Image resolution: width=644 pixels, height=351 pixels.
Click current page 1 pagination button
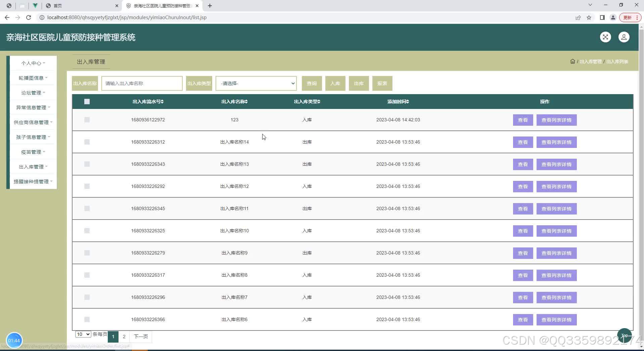[113, 337]
